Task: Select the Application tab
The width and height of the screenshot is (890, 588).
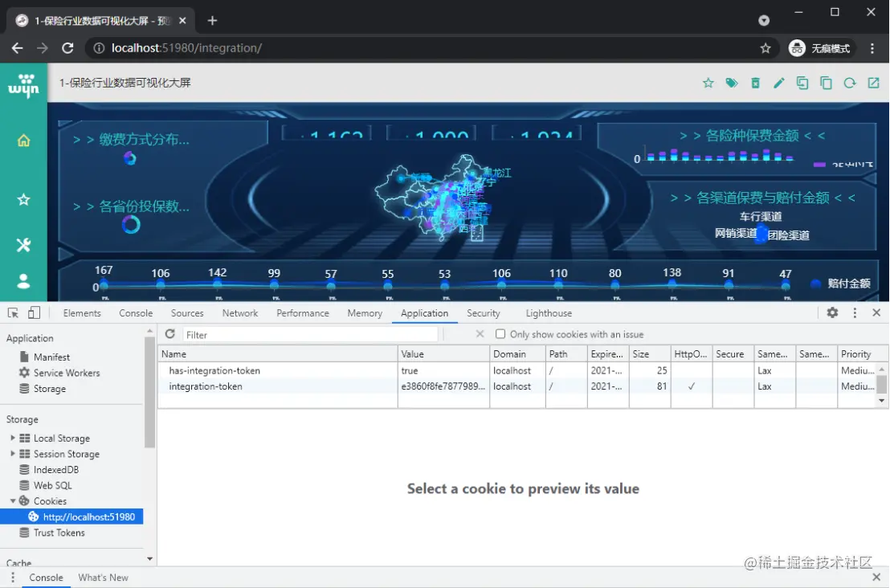Action: pyautogui.click(x=425, y=313)
